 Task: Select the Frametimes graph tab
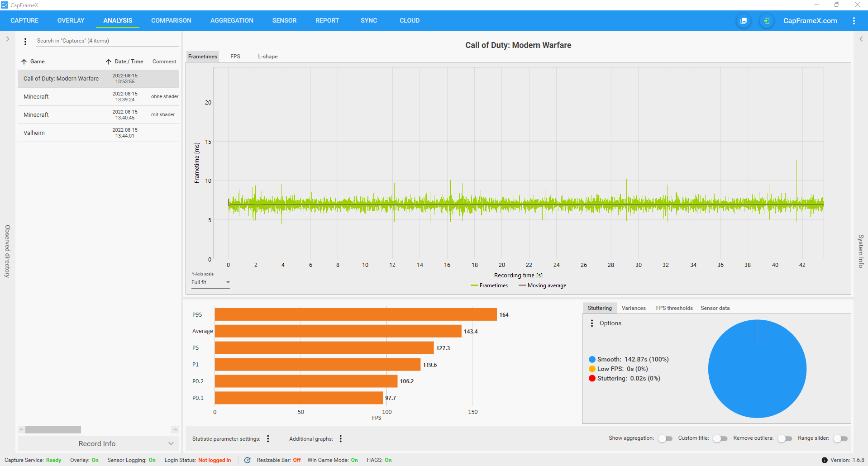pyautogui.click(x=203, y=57)
